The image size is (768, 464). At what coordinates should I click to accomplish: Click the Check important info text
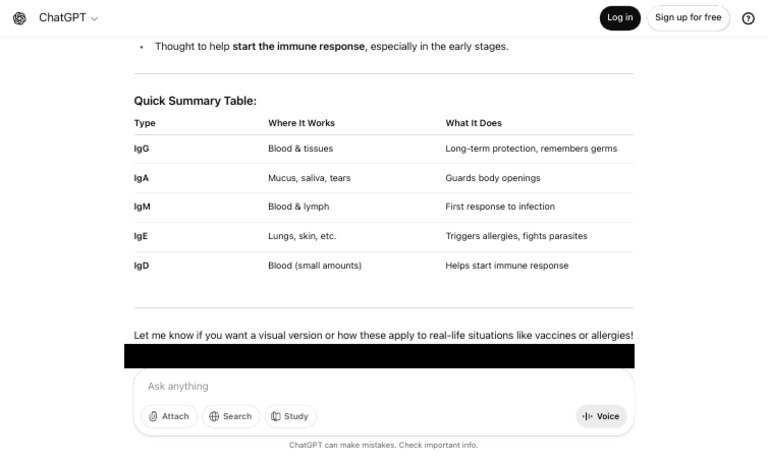(438, 445)
